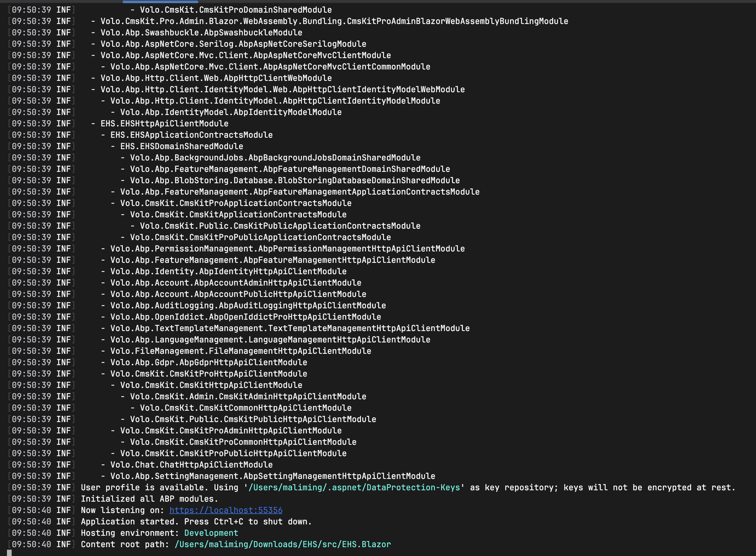Click CmsKitProPublicHttpApiClientModule line
Viewport: 756px width, 556px height.
click(x=233, y=453)
